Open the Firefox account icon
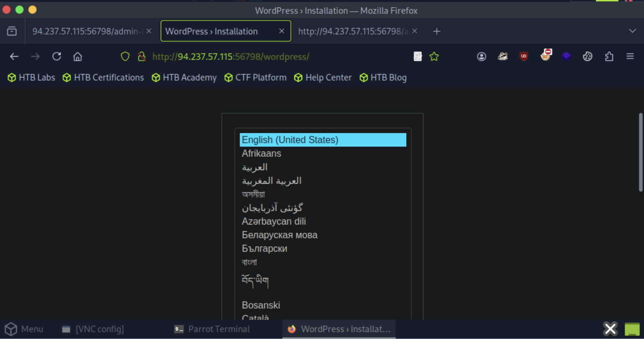This screenshot has width=644, height=339. point(481,56)
